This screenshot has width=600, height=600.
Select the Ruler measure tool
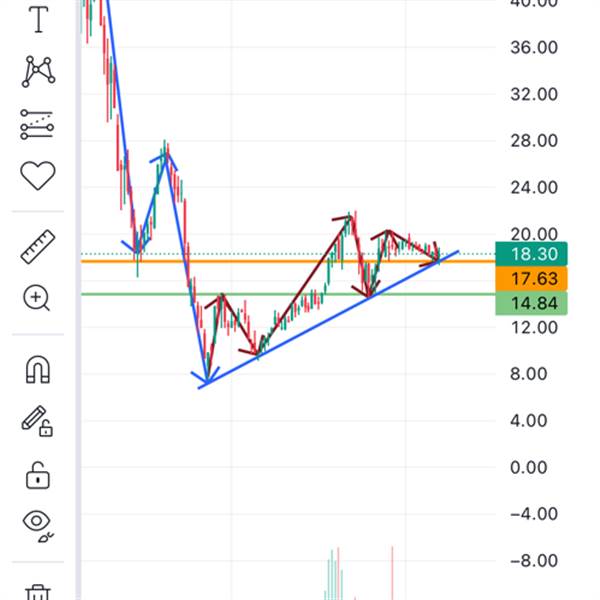[38, 247]
